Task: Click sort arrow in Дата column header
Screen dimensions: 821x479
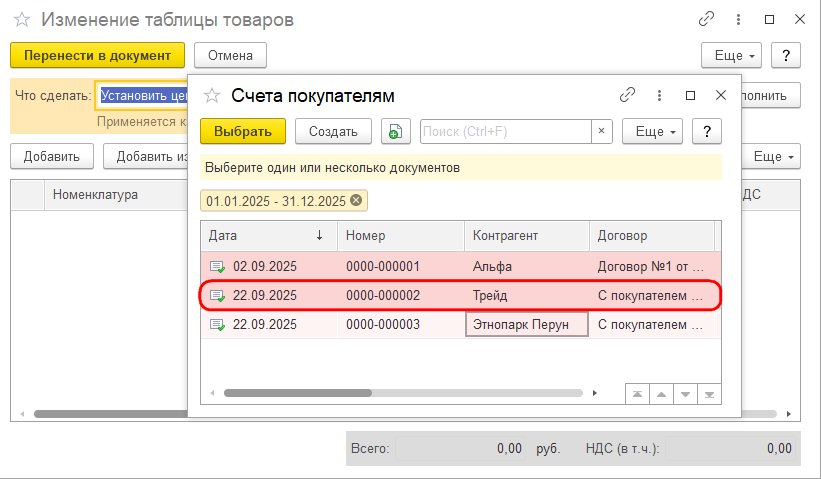Action: click(319, 236)
